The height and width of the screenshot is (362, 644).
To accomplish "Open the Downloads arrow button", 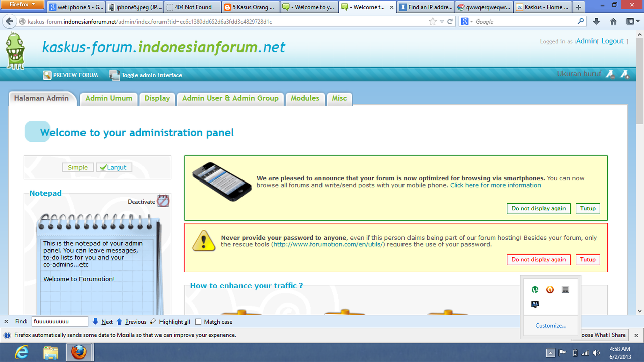I will point(597,21).
